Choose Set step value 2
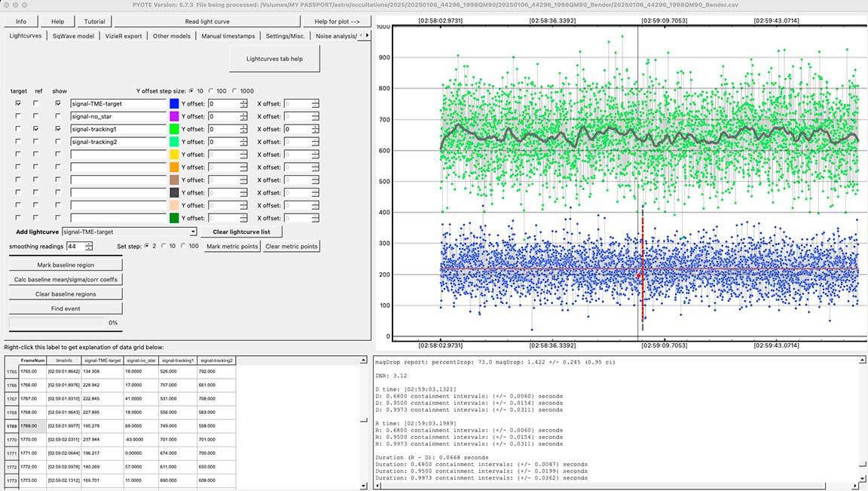 pos(147,246)
